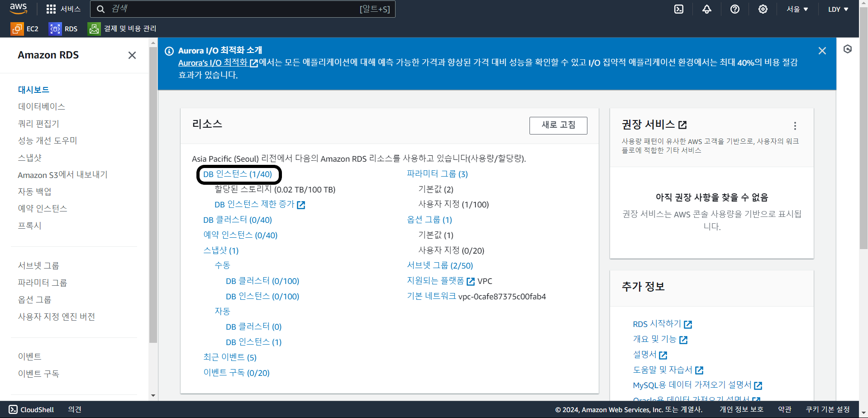
Task: Select 파라미터 그룹 in the sidebar
Action: (x=43, y=283)
